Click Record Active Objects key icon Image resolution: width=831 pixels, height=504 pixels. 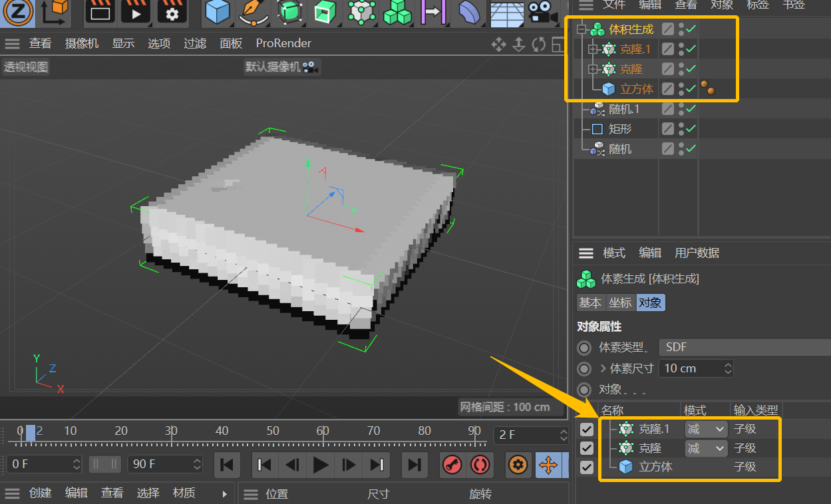(452, 464)
